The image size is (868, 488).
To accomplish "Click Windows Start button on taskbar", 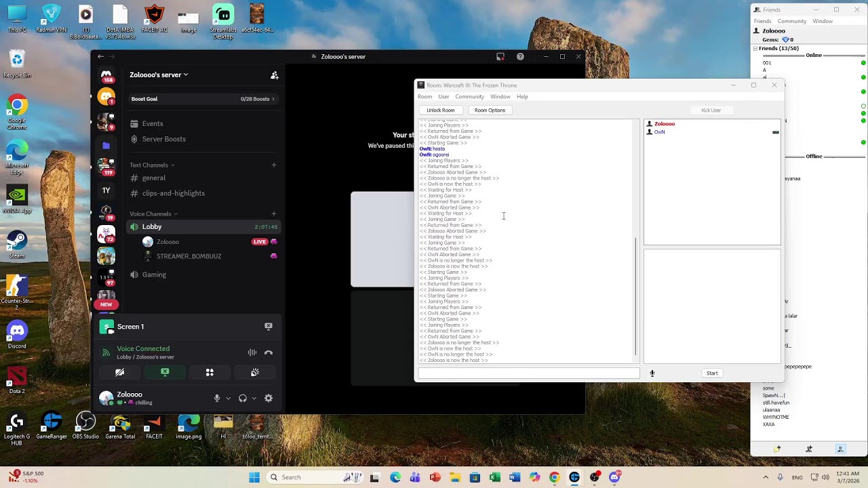I will [254, 477].
